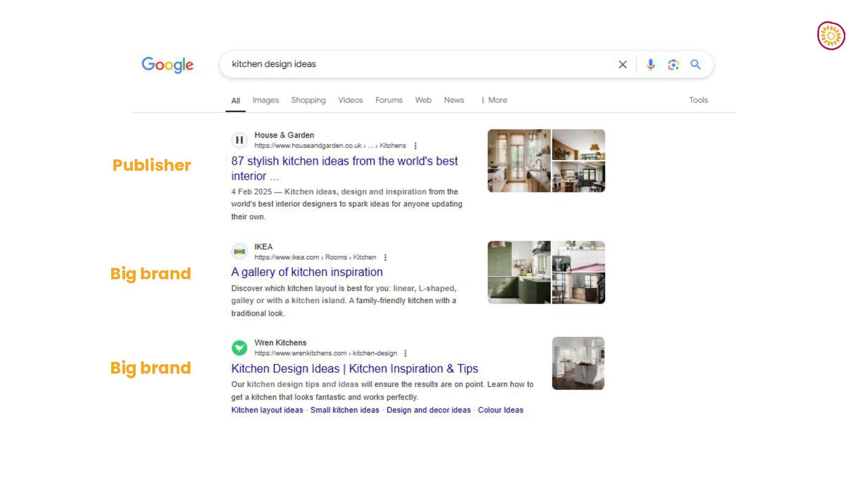Viewport: 868px width, 488px height.
Task: Click the IKEA site name
Action: (264, 247)
